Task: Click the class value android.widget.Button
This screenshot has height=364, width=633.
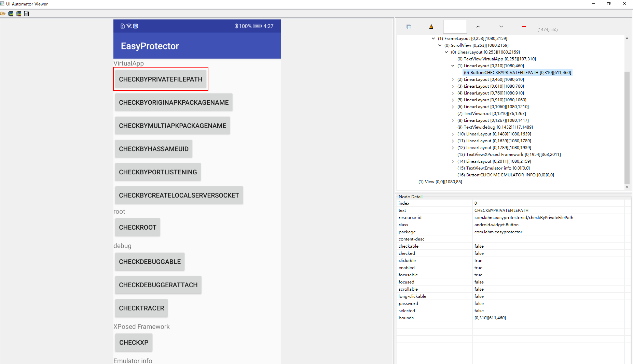Action: [x=496, y=225]
